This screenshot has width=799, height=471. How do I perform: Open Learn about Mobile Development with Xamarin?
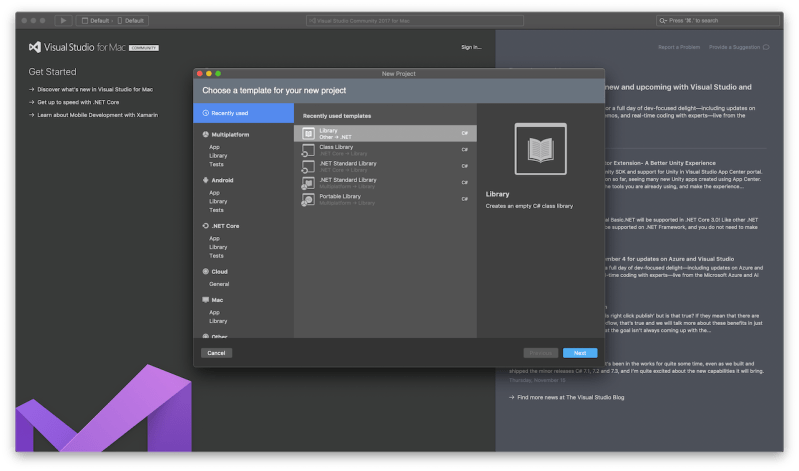point(97,115)
